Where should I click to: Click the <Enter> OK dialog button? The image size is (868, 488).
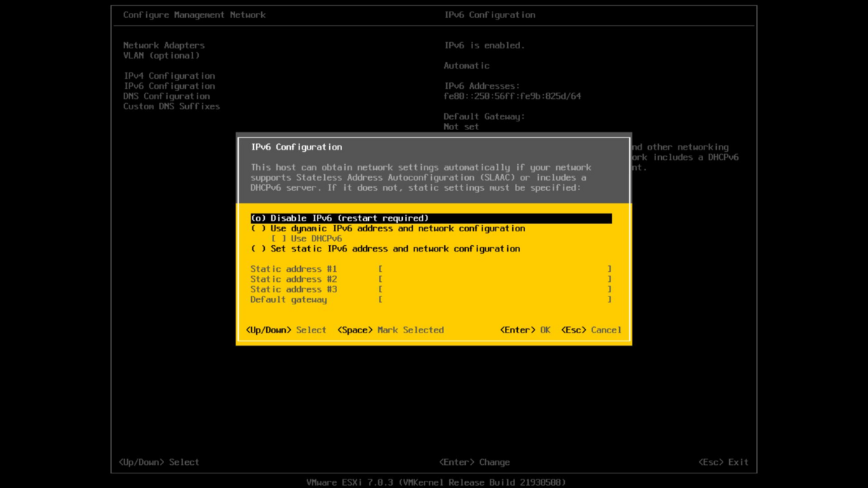point(525,330)
